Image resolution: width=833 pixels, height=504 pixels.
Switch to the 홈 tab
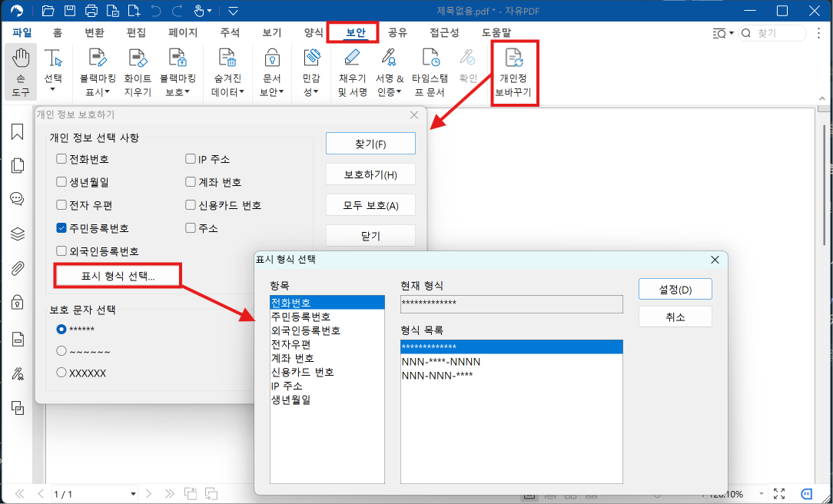[x=58, y=33]
